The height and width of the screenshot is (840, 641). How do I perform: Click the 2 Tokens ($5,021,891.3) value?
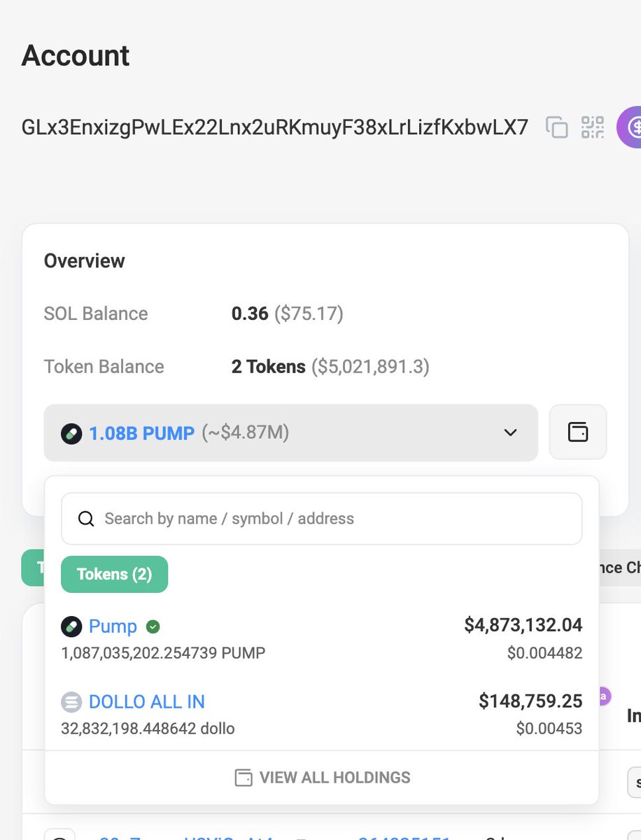coord(330,367)
